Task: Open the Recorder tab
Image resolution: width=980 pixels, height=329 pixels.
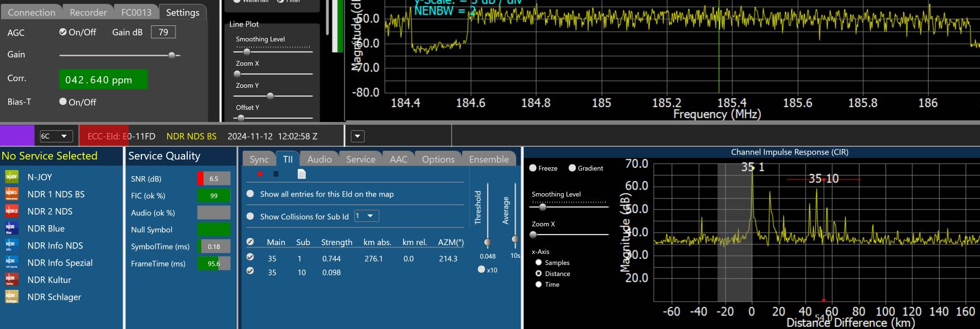Action: pos(88,12)
